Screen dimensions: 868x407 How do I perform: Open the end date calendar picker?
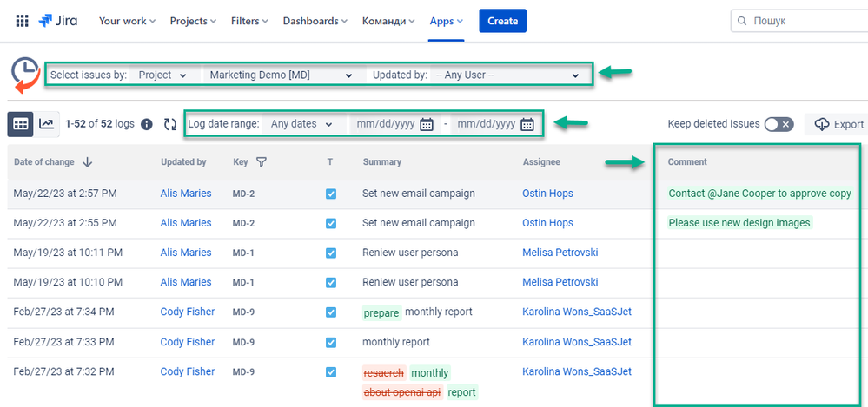(x=527, y=124)
